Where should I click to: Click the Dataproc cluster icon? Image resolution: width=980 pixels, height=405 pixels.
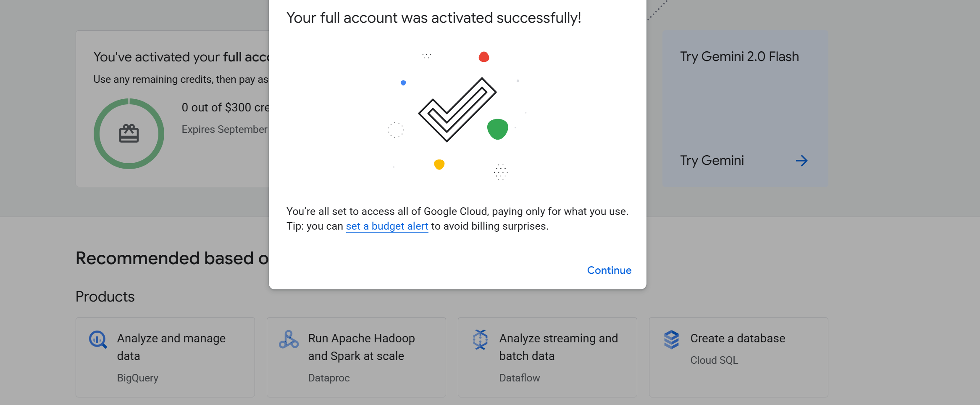289,339
